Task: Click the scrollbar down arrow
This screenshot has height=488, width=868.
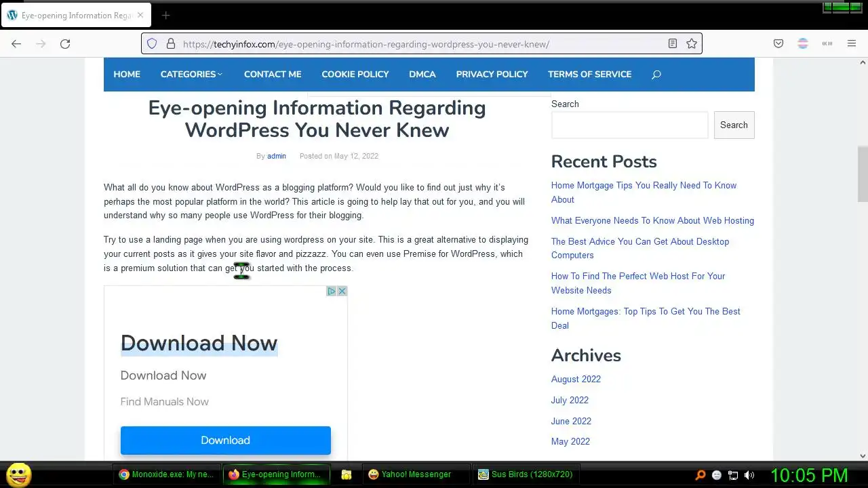Action: (x=863, y=456)
